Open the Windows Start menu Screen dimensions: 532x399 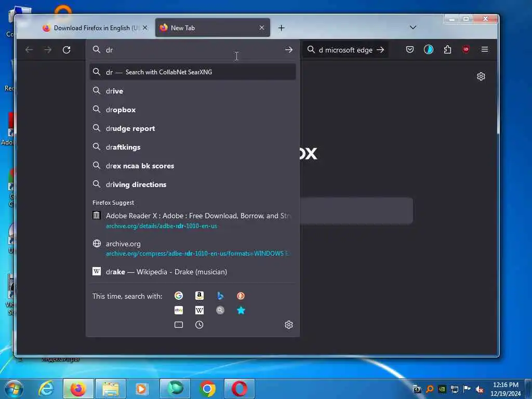pyautogui.click(x=14, y=389)
